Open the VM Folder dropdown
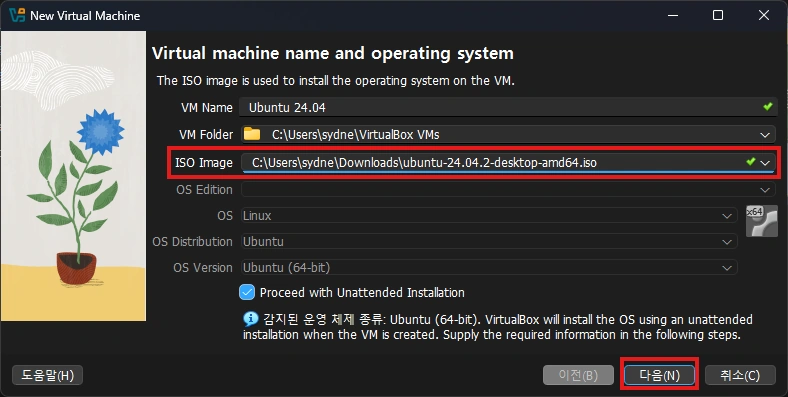 click(765, 135)
